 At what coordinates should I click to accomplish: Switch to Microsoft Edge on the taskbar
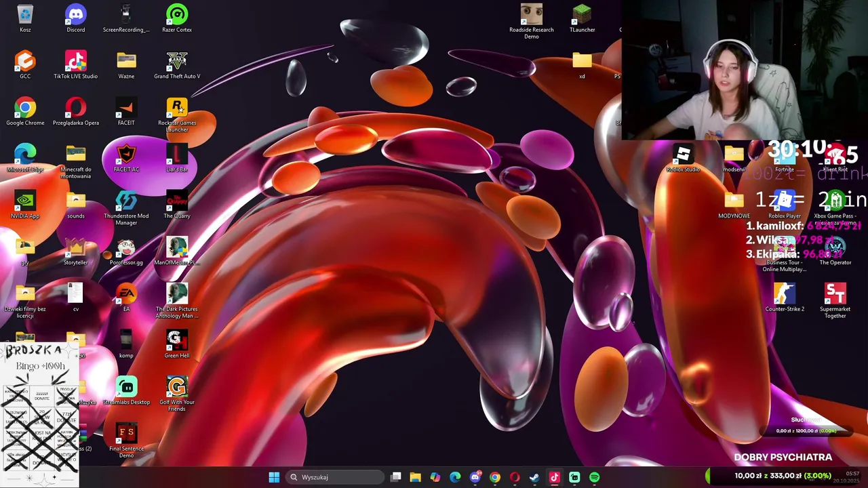tap(455, 477)
